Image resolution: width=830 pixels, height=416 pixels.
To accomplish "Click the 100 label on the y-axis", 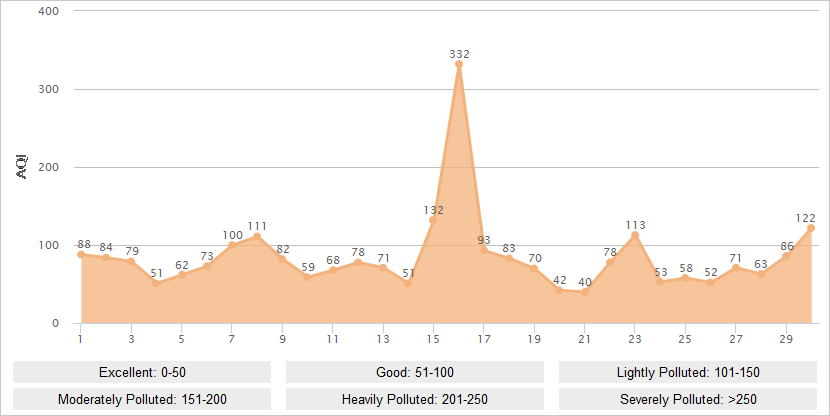I will point(49,245).
